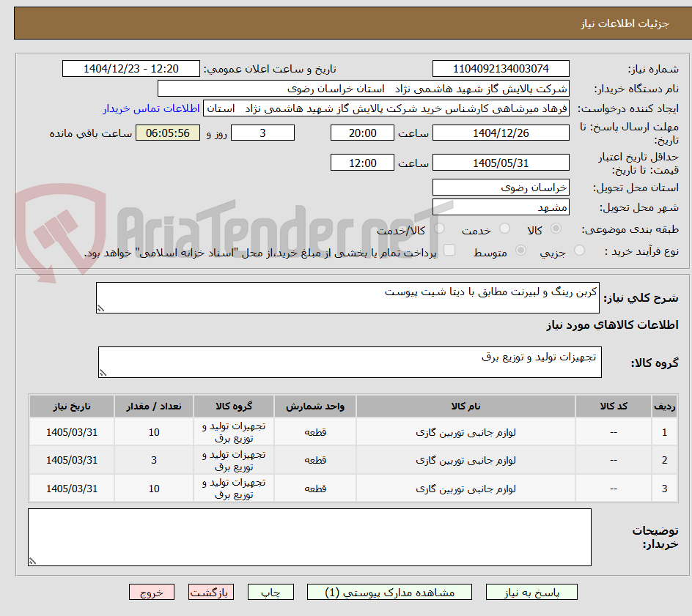Click goods group cell in row 2
Viewport: 692px width, 616px height.
coord(234,460)
